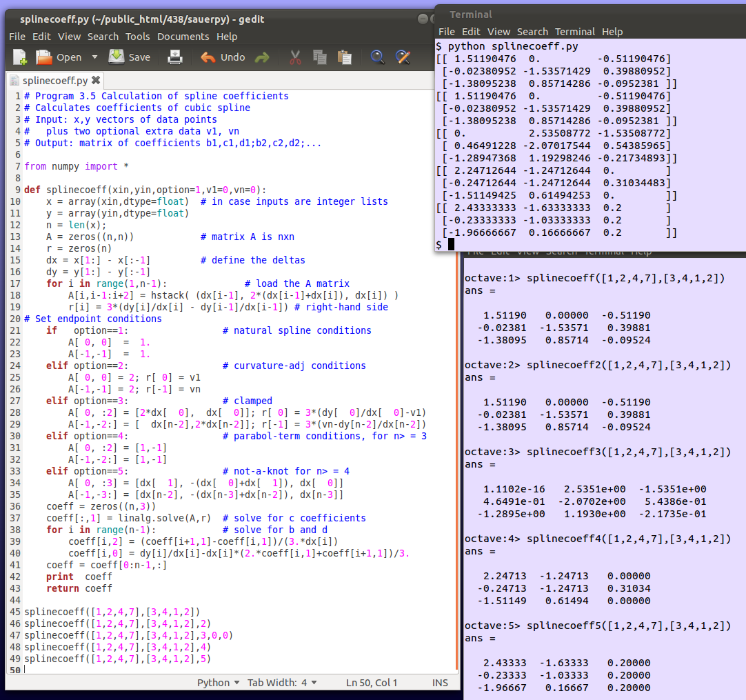
Task: Select the splinecoeff.py document tab
Action: click(x=55, y=81)
